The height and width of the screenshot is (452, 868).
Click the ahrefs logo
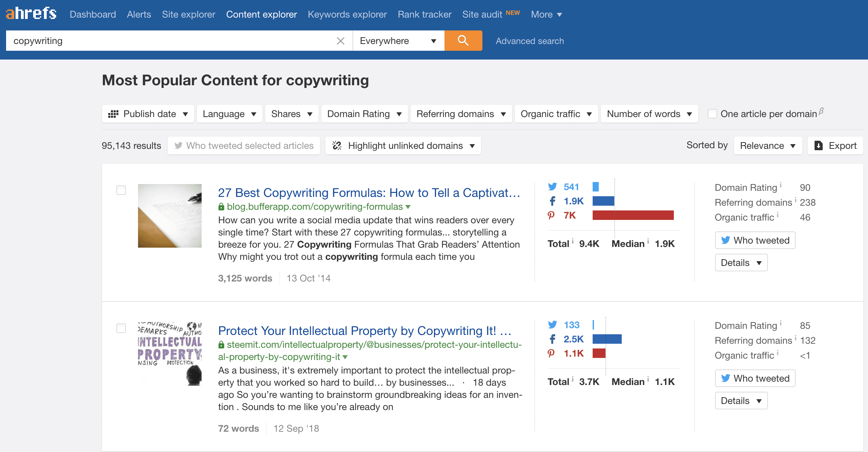pyautogui.click(x=31, y=14)
